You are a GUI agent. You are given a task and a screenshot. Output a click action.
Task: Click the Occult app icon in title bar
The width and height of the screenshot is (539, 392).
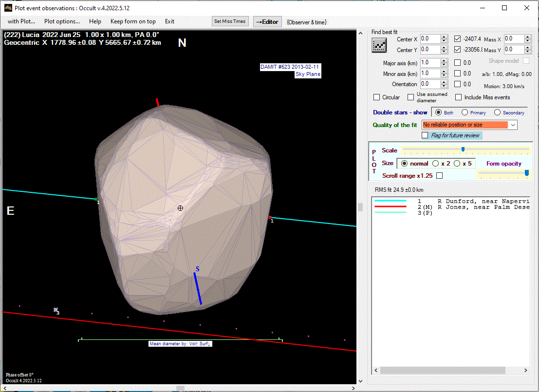8,8
